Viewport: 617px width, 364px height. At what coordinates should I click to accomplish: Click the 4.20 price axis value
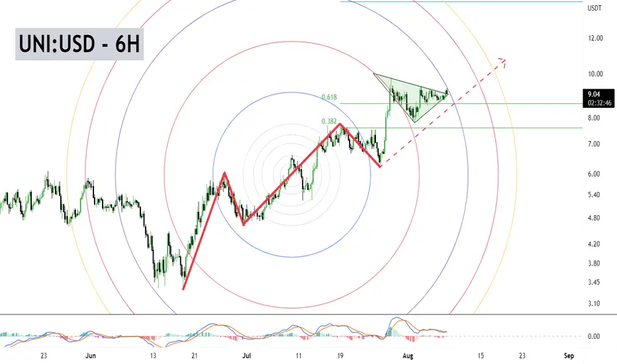[x=594, y=244]
